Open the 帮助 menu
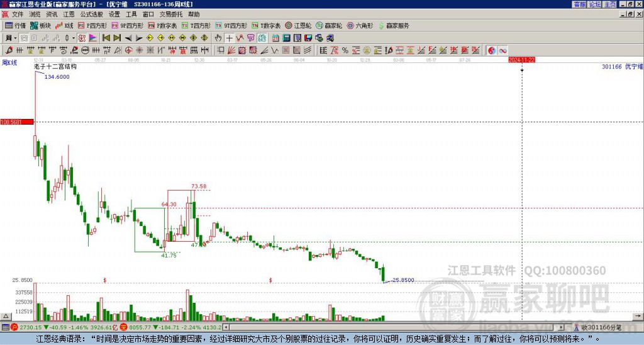The width and height of the screenshot is (644, 345). coord(194,14)
